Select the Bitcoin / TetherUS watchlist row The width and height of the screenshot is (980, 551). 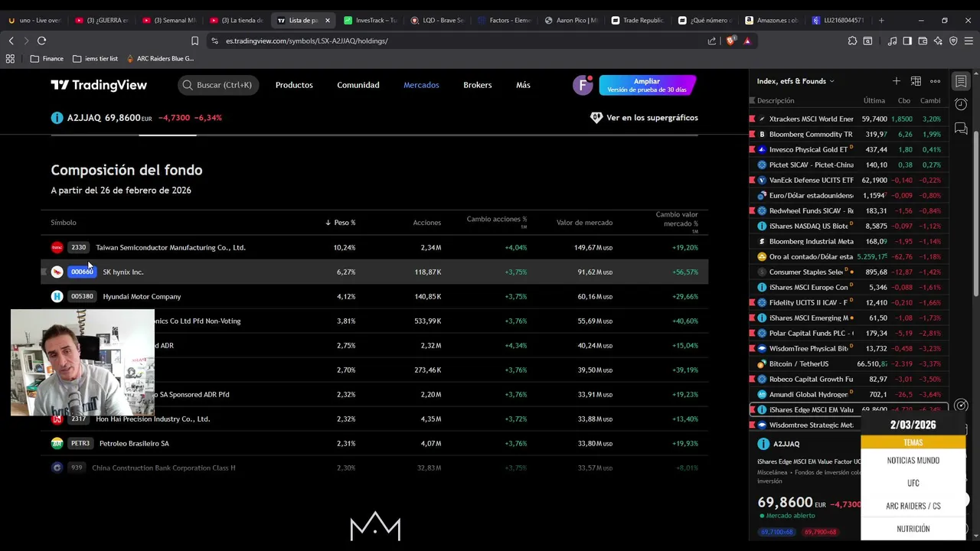(848, 364)
